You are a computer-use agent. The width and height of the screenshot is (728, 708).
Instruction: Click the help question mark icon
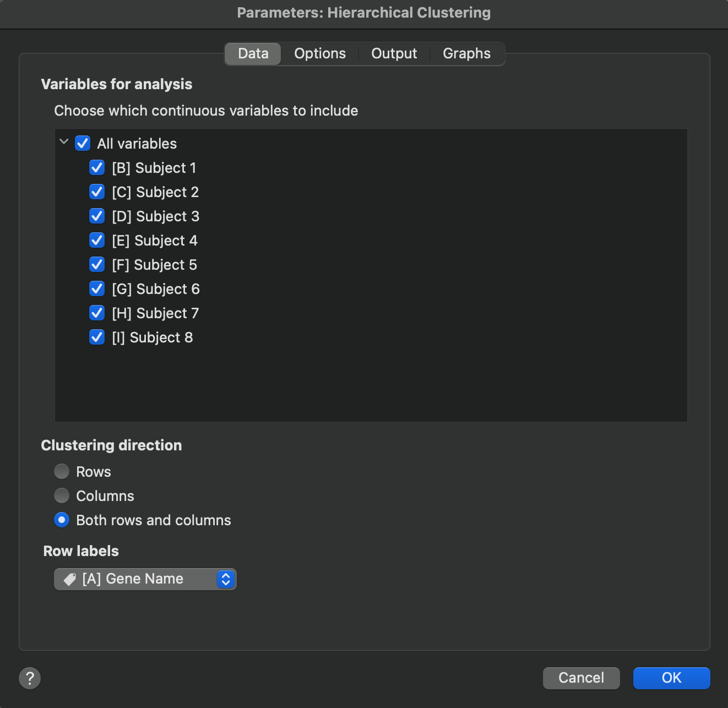(x=30, y=678)
